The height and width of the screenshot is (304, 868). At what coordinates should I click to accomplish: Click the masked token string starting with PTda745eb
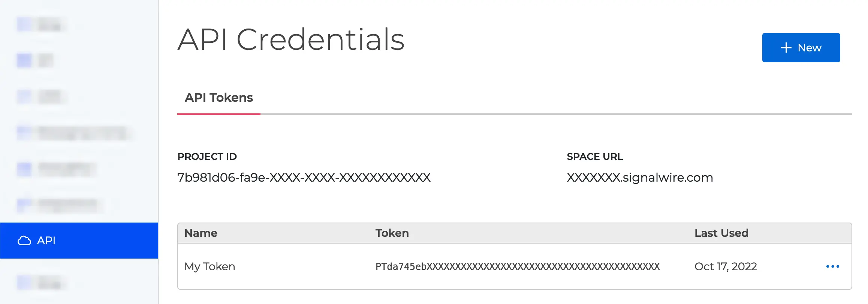click(517, 266)
